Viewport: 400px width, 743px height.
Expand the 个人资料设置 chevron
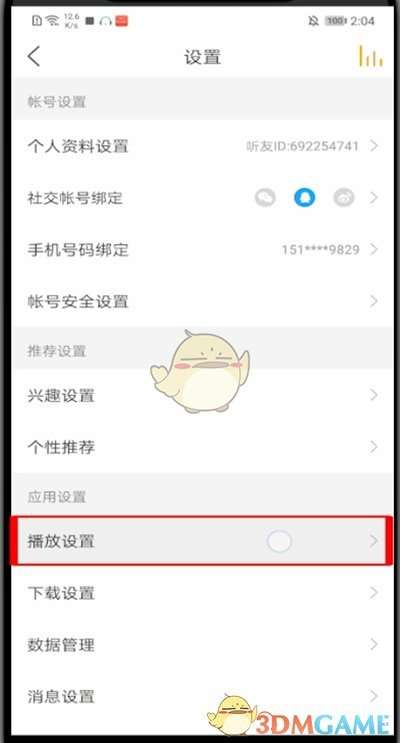(x=374, y=145)
